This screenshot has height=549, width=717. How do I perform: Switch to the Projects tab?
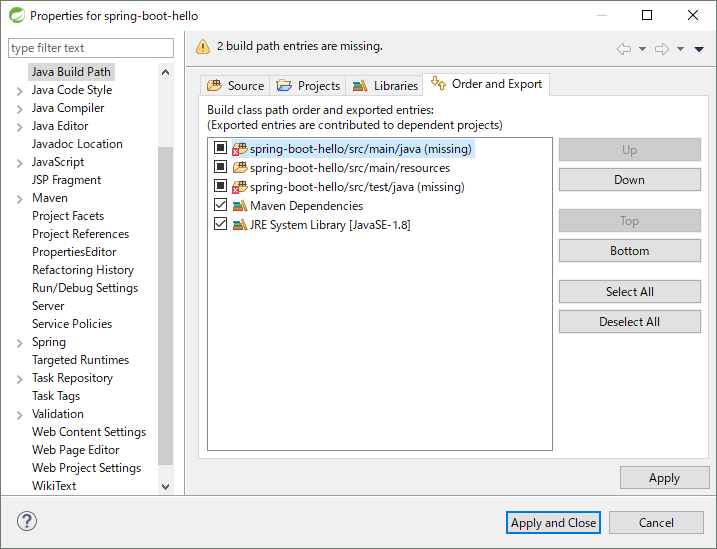(308, 85)
